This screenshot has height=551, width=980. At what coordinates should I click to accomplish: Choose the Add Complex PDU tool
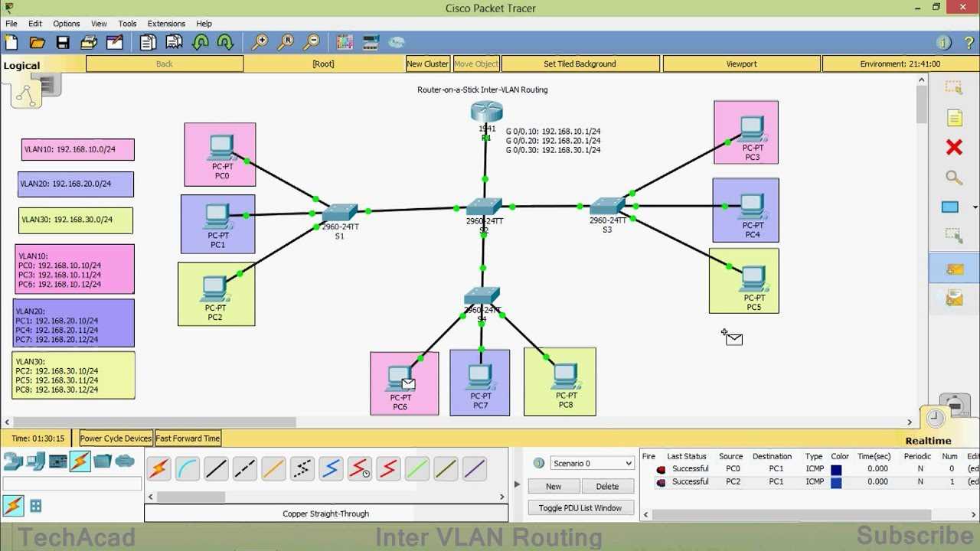point(954,298)
